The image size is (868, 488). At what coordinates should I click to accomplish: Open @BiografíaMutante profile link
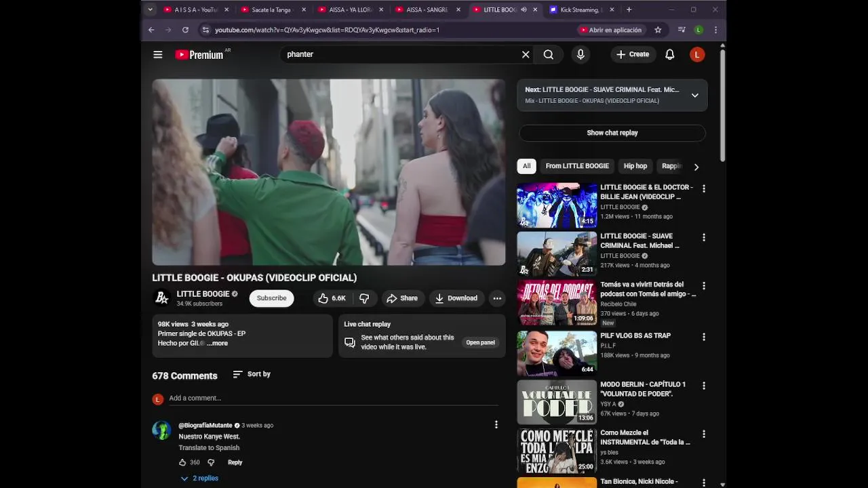pyautogui.click(x=205, y=426)
